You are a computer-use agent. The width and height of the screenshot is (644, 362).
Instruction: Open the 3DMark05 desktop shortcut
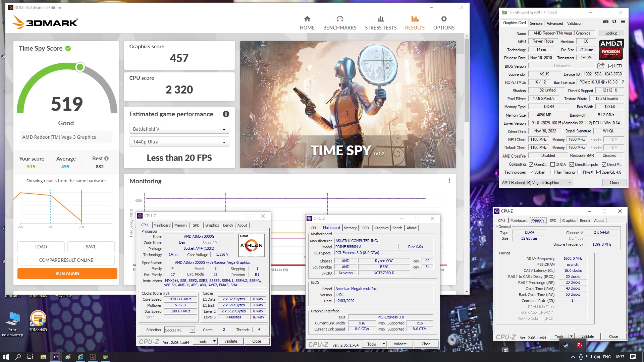[x=38, y=321]
